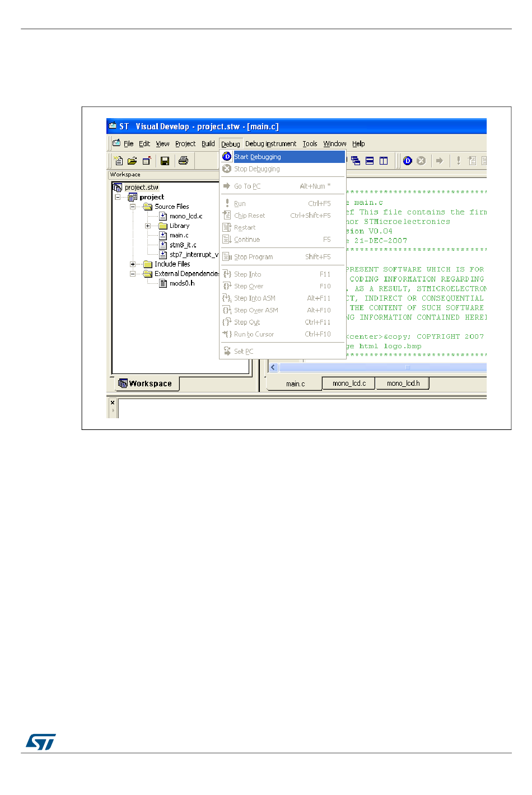532x795 pixels.
Task: Open the View menu
Action: [x=162, y=144]
